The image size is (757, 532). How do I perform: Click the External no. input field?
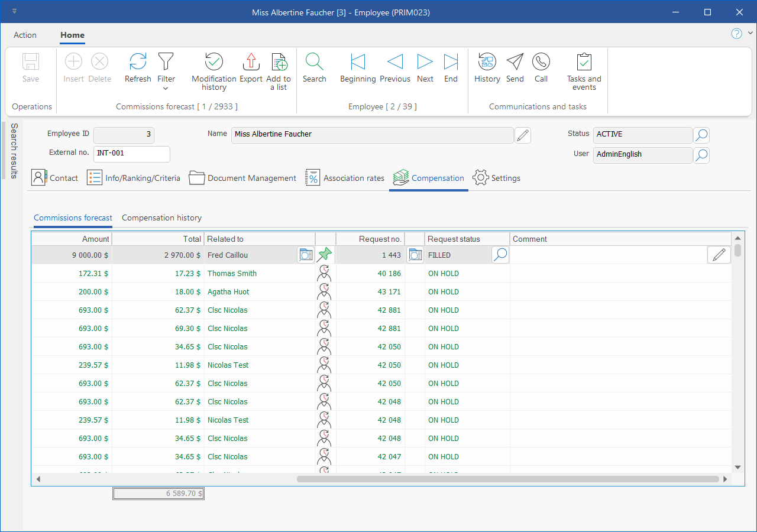click(132, 154)
